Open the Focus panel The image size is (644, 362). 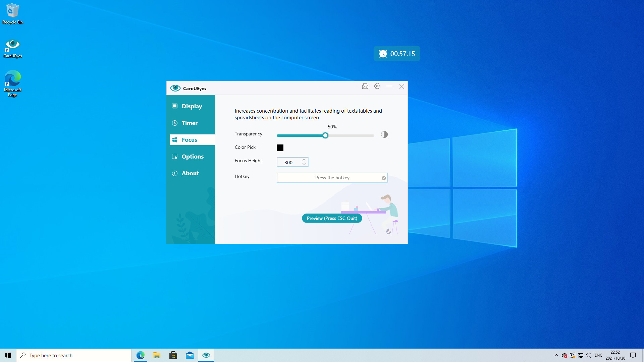[190, 140]
